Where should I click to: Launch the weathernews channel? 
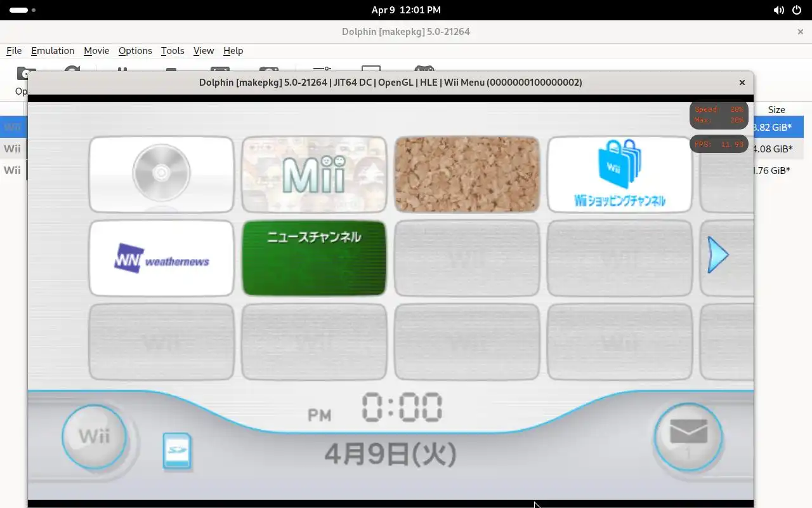pyautogui.click(x=162, y=258)
